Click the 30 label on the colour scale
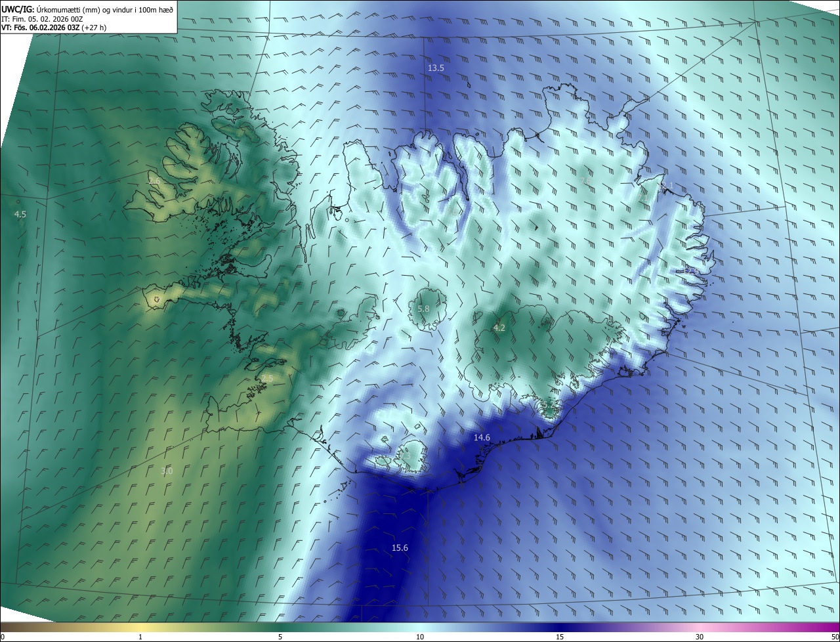This screenshot has width=840, height=642. point(700,637)
